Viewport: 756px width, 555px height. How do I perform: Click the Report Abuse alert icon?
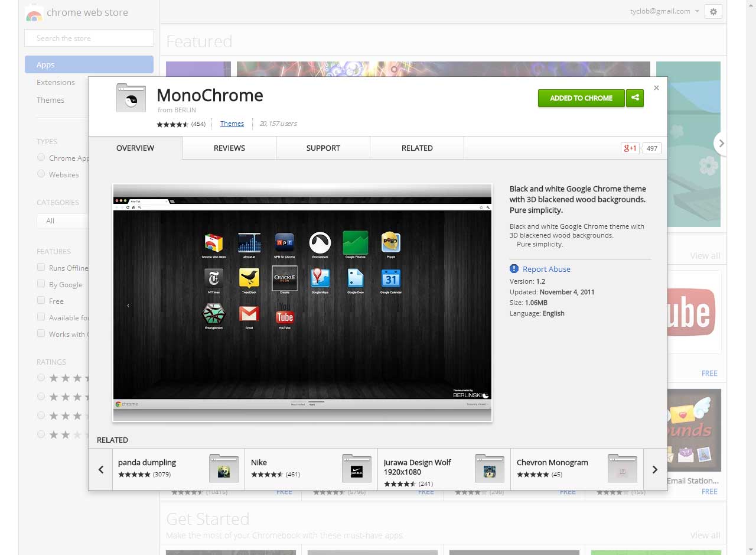pyautogui.click(x=514, y=269)
